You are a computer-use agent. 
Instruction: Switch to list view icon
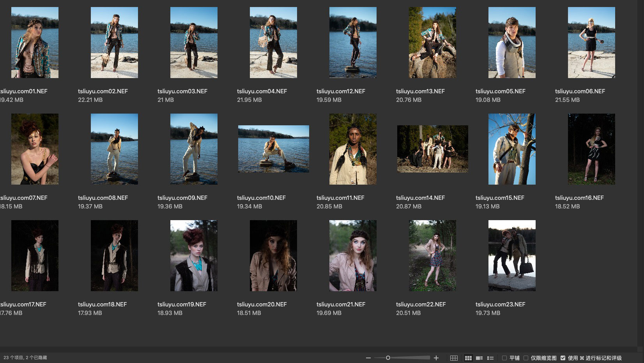coord(490,358)
